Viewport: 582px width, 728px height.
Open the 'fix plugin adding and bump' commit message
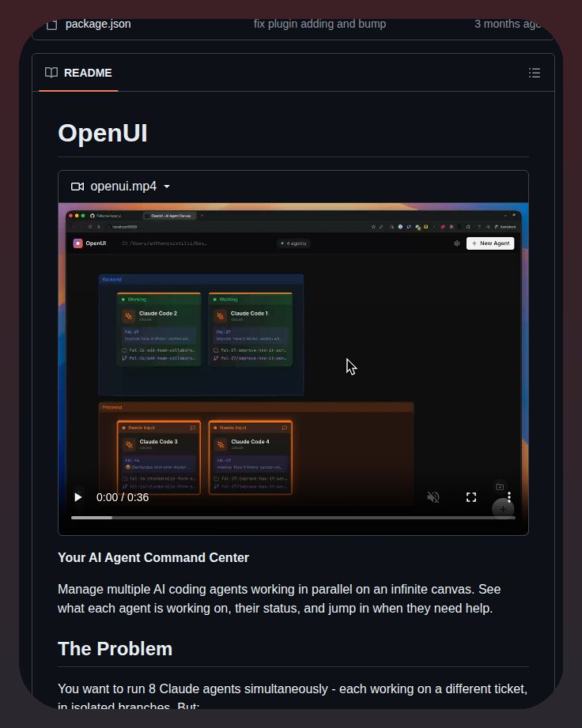click(319, 24)
